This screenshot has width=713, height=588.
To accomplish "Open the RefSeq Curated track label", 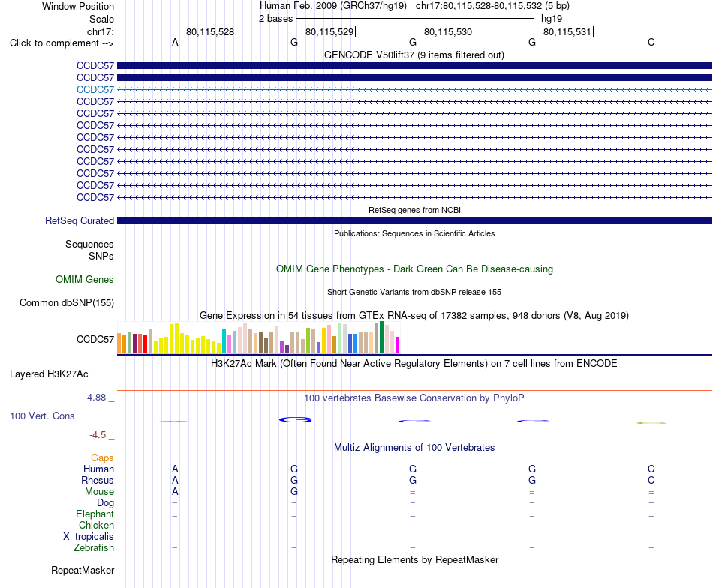I will pos(80,220).
